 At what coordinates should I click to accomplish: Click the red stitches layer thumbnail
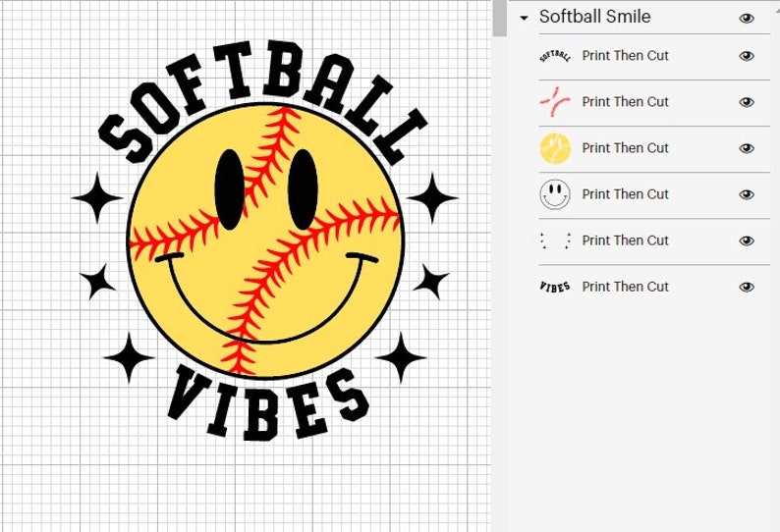click(x=555, y=102)
